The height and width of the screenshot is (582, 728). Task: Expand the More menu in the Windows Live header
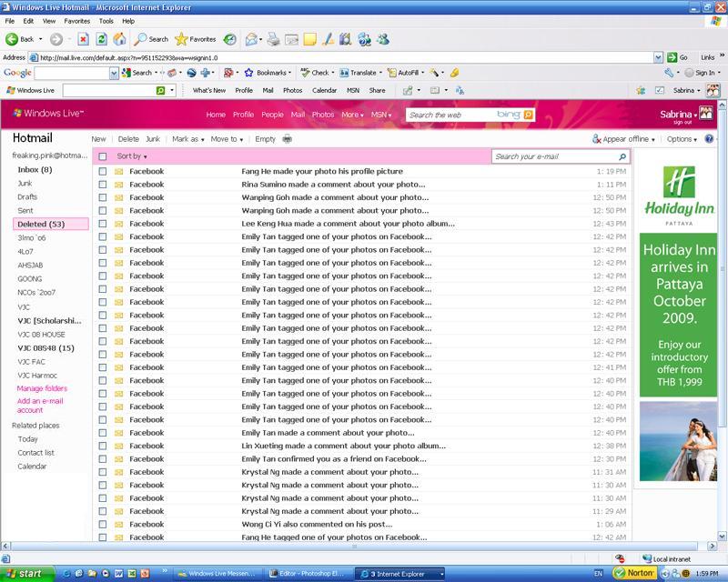coord(352,115)
